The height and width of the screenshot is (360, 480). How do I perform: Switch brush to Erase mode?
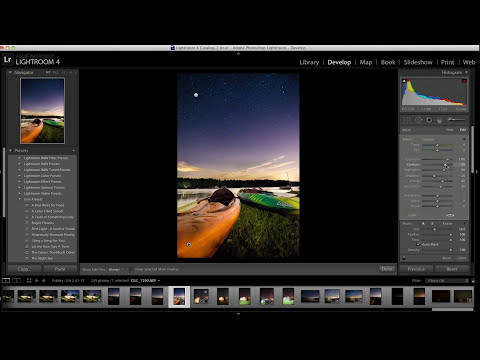point(447,224)
